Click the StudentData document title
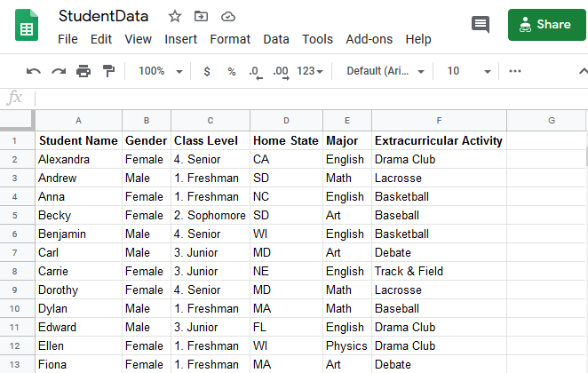Screen dimensions: 588x373 pyautogui.click(x=103, y=16)
